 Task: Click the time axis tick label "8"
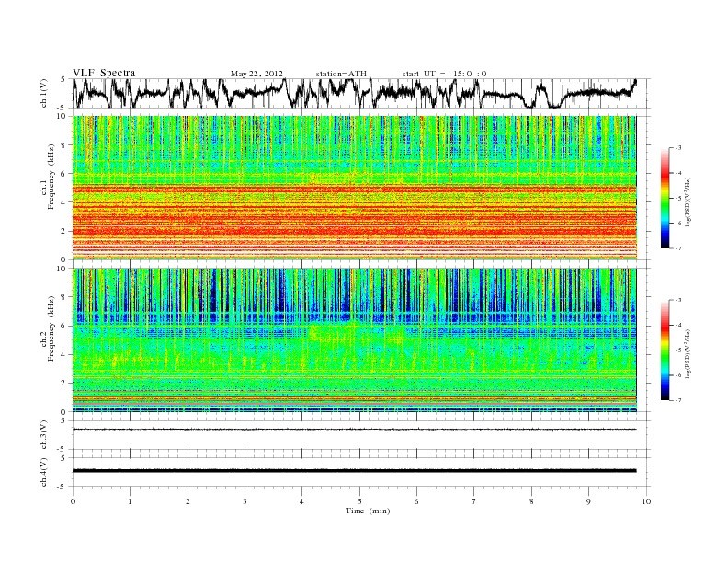531,501
